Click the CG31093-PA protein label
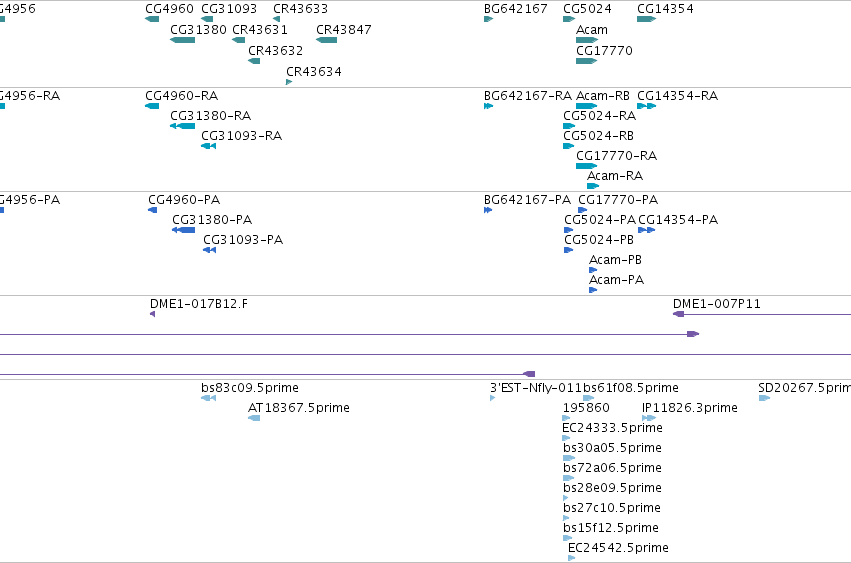 [x=243, y=240]
